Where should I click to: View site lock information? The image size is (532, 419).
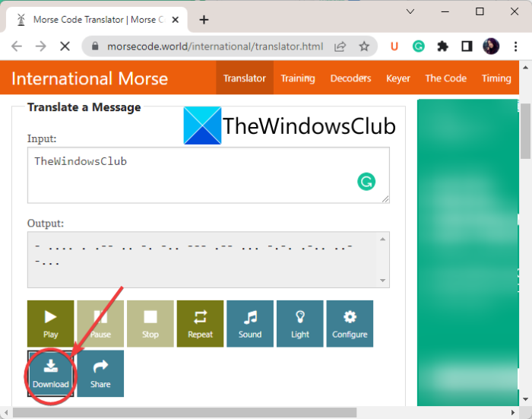pos(95,46)
